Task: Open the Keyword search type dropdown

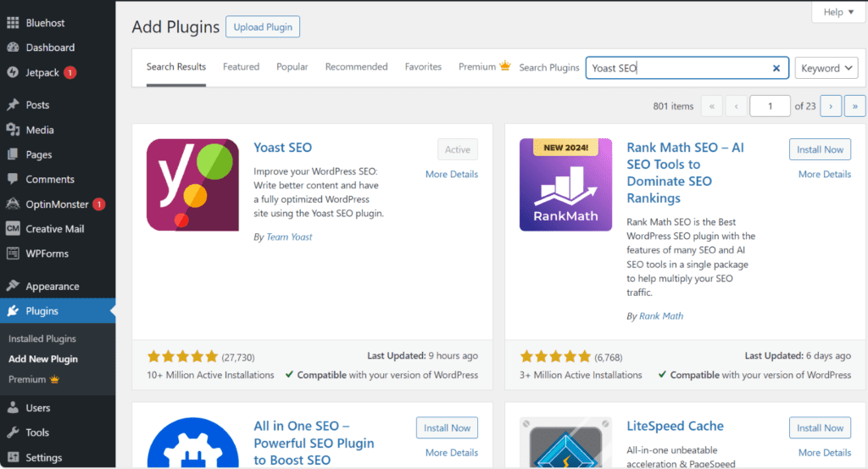Action: 826,68
